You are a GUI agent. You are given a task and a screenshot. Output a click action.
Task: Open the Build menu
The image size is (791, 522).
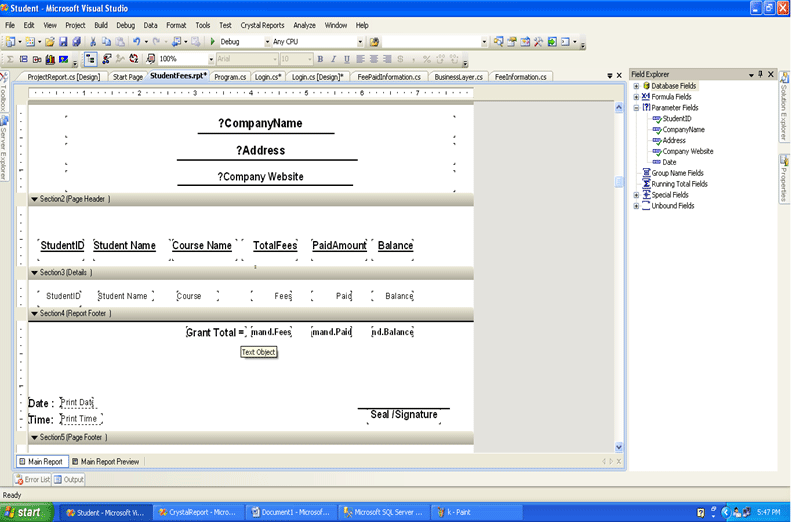click(x=101, y=25)
